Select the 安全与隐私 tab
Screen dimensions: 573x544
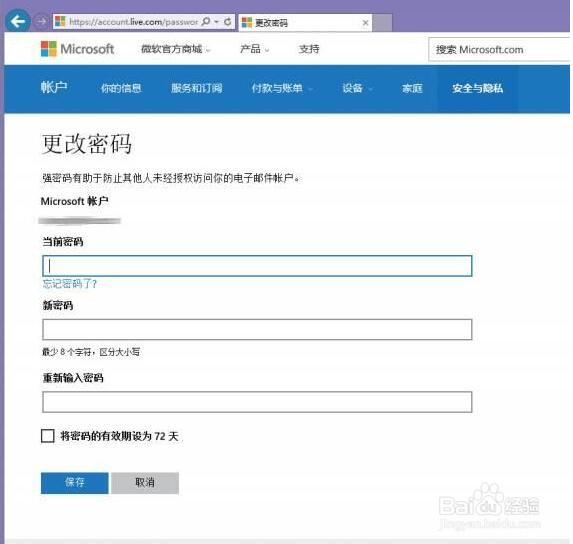tap(477, 88)
